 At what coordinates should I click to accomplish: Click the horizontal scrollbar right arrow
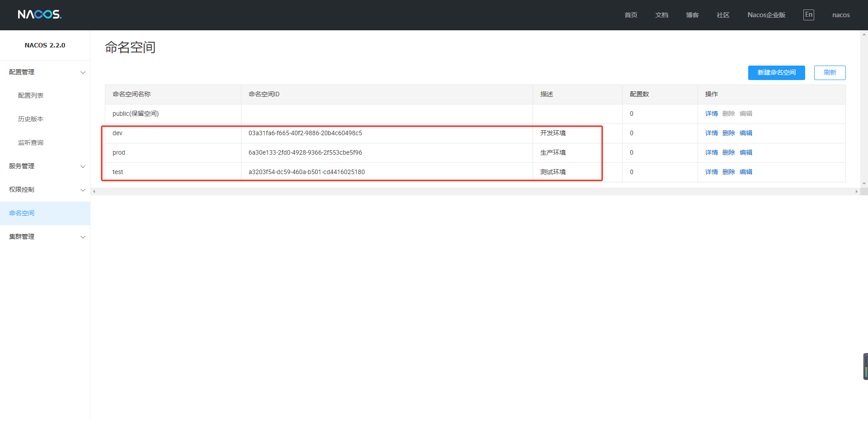[x=856, y=192]
